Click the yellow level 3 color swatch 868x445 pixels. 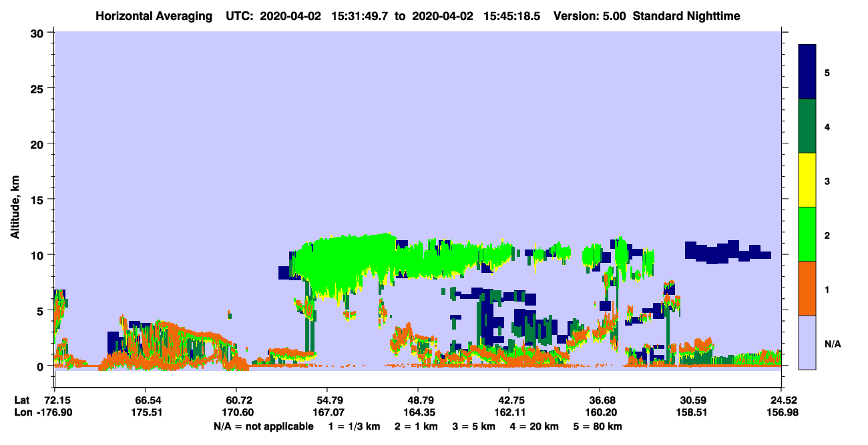click(807, 180)
